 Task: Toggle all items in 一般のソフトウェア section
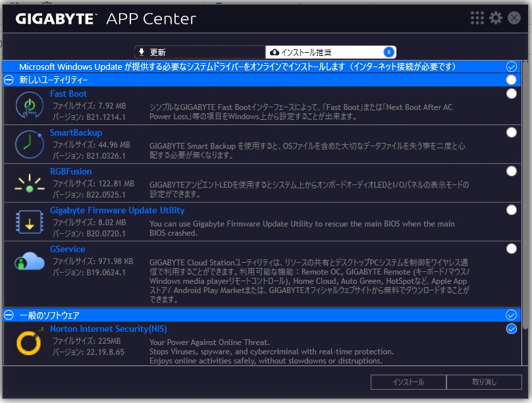tap(512, 315)
